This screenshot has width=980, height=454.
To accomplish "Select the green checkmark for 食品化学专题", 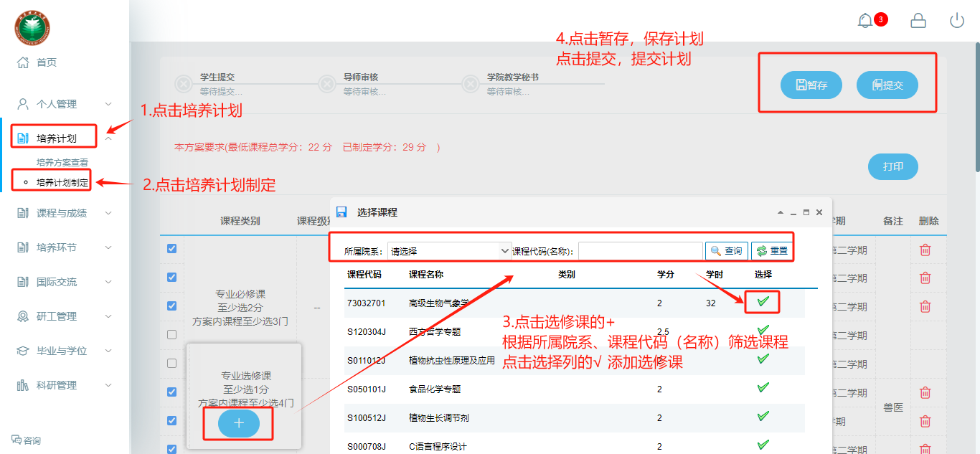I will coord(763,388).
